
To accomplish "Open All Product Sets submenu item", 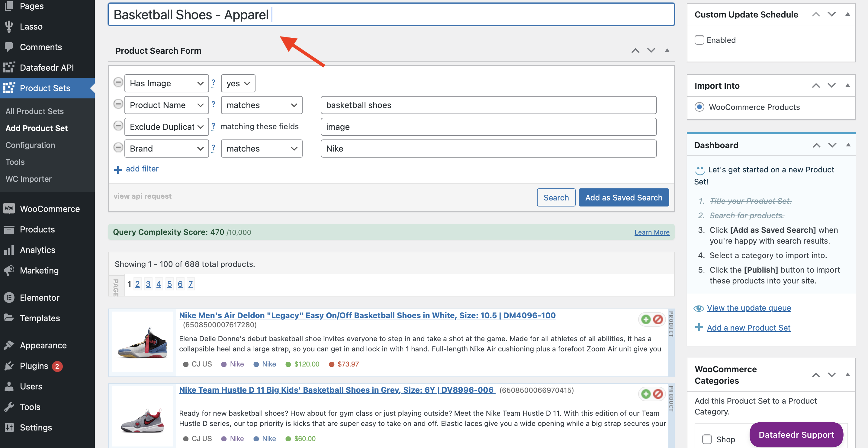I will (34, 111).
